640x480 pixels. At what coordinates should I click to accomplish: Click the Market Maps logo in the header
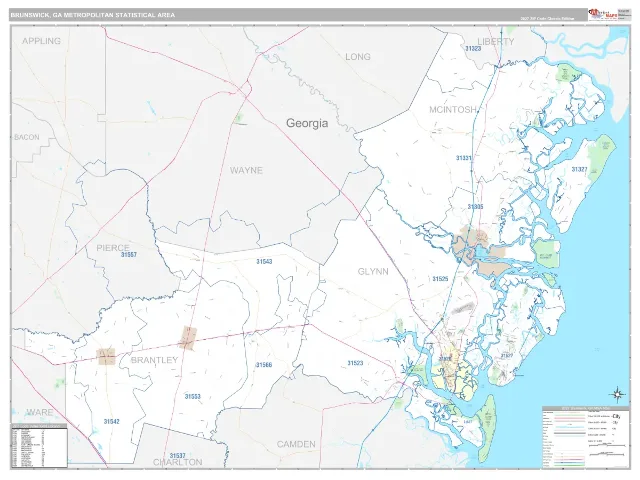603,14
